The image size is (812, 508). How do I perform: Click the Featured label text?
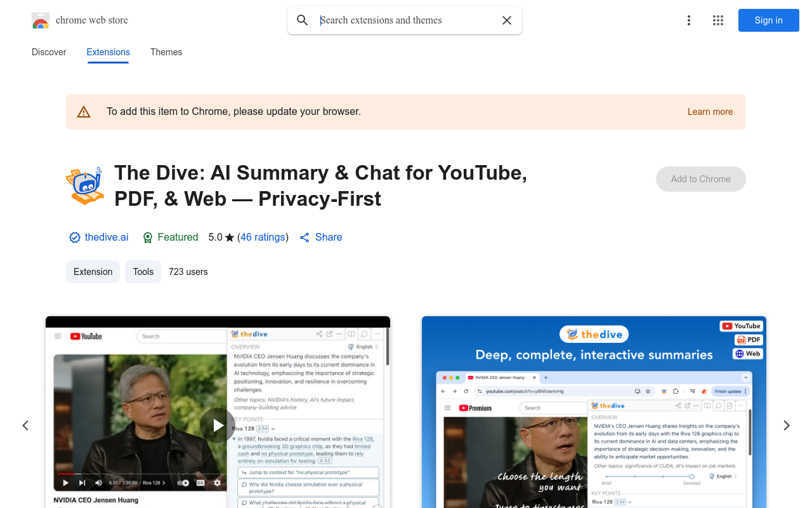click(178, 237)
